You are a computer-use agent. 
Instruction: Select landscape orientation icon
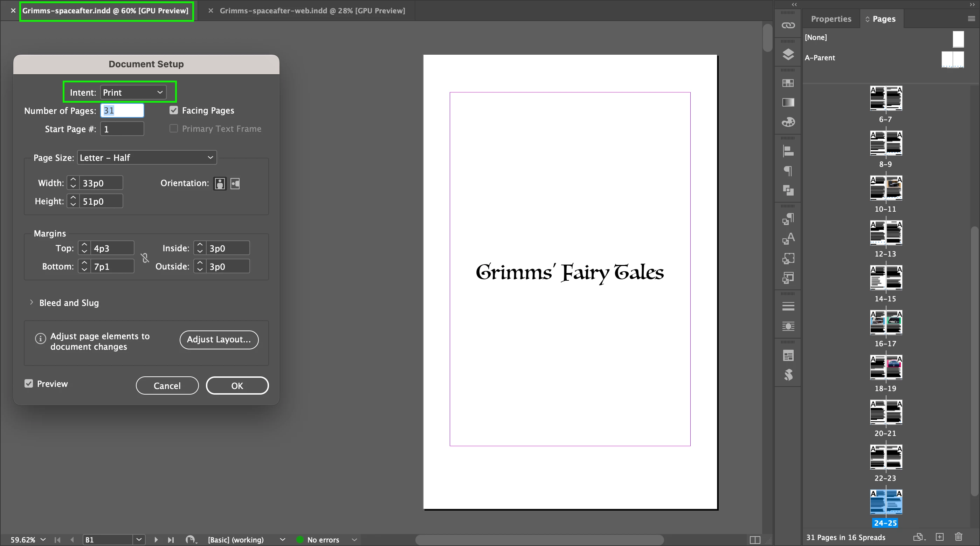(235, 184)
